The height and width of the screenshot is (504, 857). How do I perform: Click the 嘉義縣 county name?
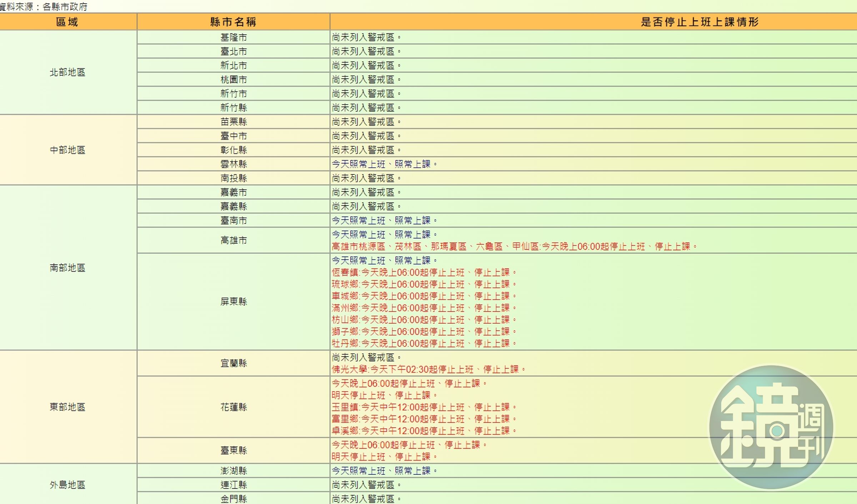pos(234,206)
